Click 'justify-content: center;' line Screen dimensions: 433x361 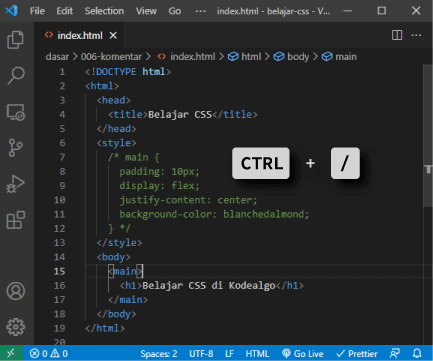click(x=188, y=200)
